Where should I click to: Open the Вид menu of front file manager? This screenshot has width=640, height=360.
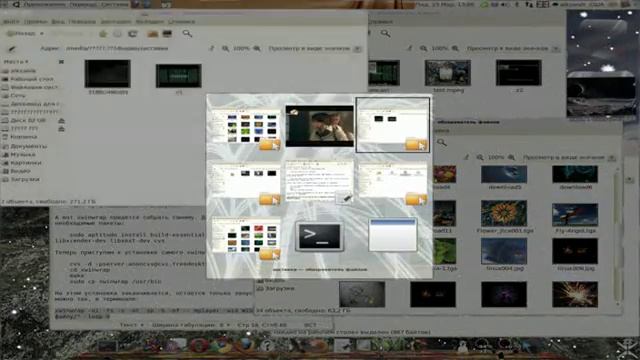pyautogui.click(x=58, y=22)
